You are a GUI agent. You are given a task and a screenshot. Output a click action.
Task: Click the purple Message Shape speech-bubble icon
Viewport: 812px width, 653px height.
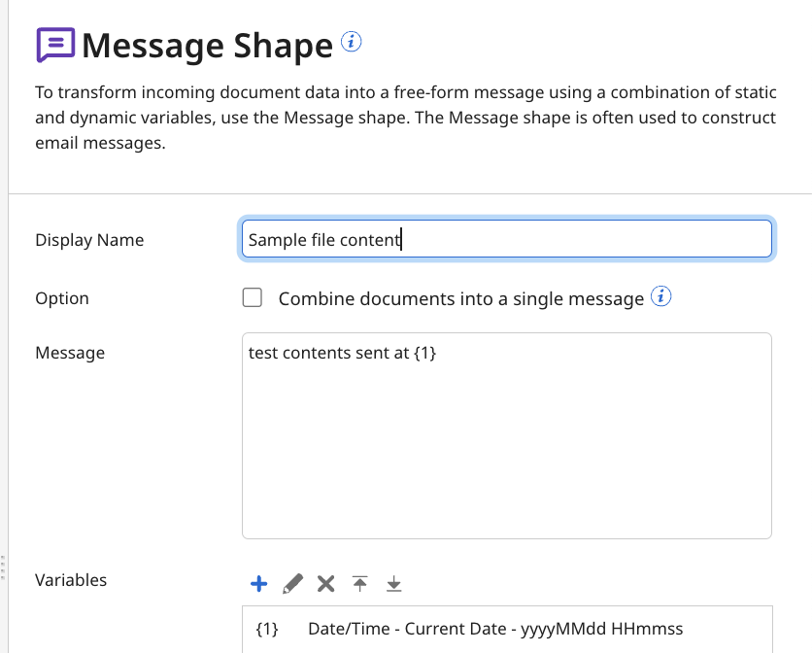coord(56,44)
